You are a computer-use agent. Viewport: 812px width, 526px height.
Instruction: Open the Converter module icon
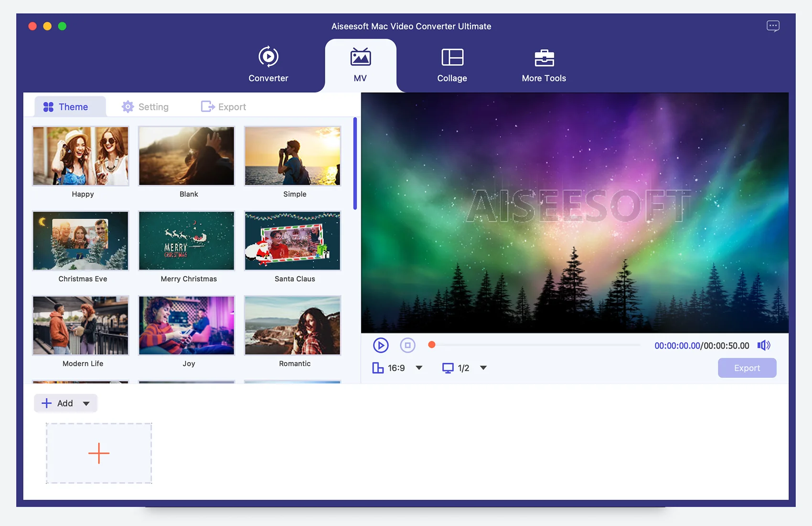point(268,57)
